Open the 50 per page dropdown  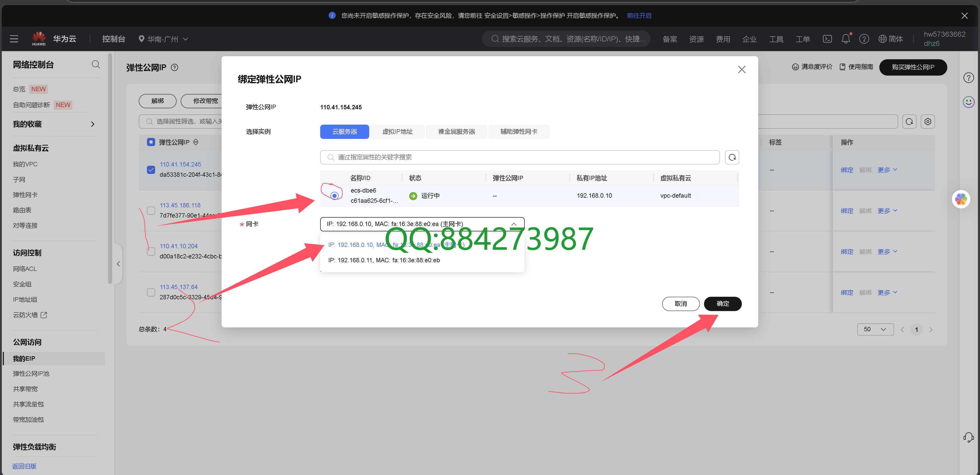(x=875, y=329)
